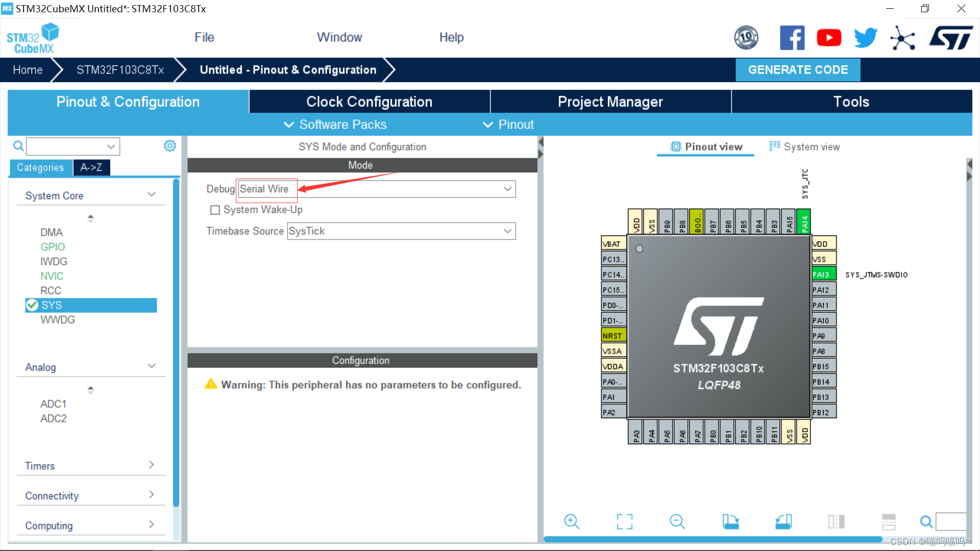Click the NRST pin on the chip
980x551 pixels.
tap(614, 336)
